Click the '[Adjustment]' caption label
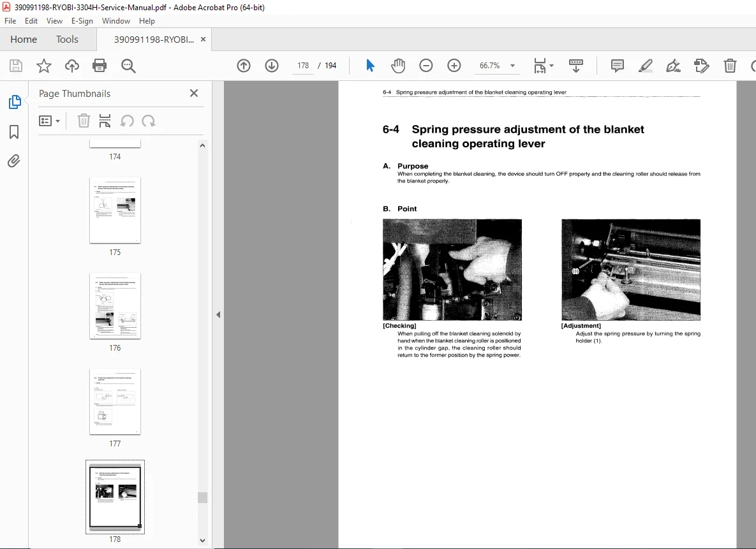 pos(581,326)
